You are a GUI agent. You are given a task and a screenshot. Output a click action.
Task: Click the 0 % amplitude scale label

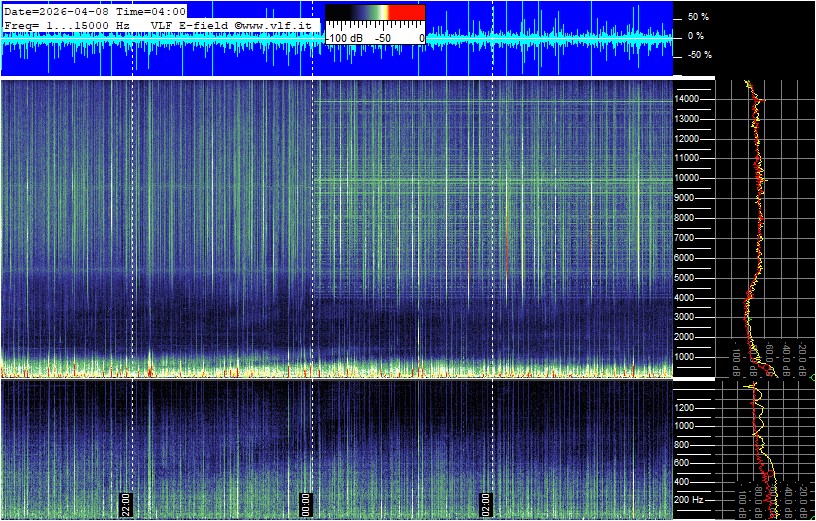(697, 36)
